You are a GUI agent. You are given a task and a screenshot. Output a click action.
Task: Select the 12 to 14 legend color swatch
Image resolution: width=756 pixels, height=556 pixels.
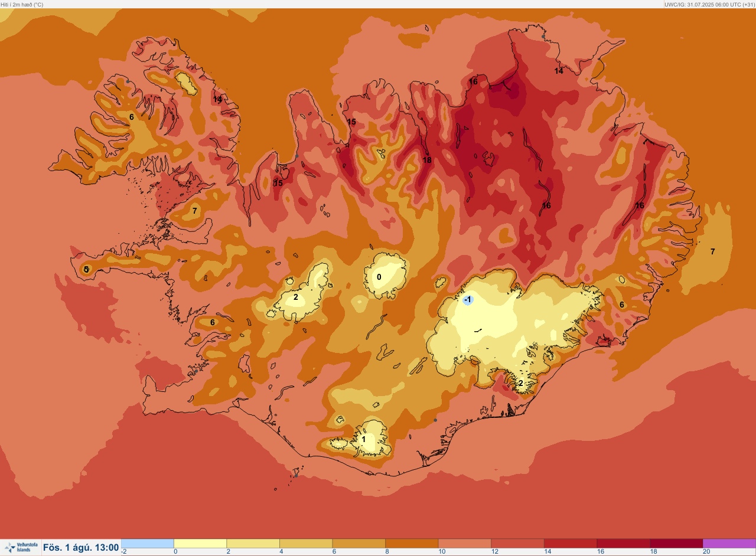pyautogui.click(x=517, y=544)
